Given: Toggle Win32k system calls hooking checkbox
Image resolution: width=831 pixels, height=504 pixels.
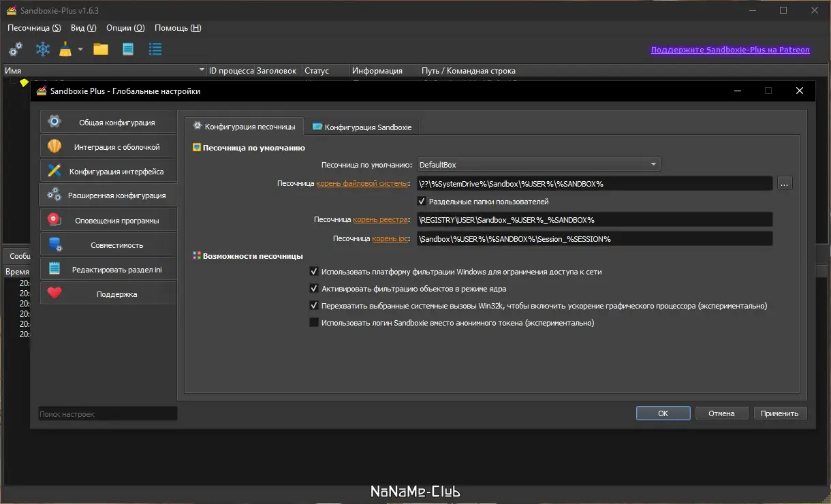Looking at the screenshot, I should click(539, 306).
